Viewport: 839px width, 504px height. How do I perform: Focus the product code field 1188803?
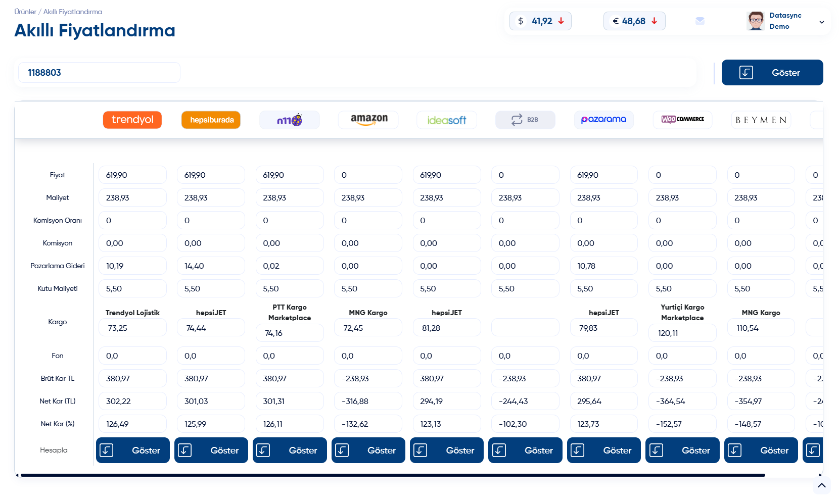pyautogui.click(x=99, y=73)
